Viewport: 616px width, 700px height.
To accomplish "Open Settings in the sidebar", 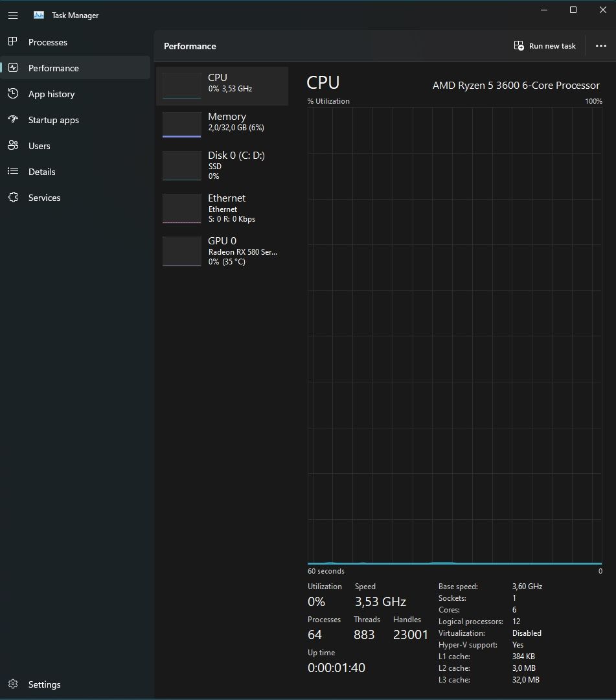I will coord(44,684).
